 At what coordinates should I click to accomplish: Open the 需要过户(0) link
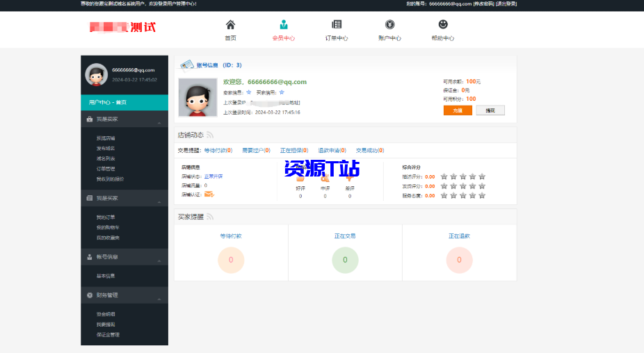click(257, 150)
